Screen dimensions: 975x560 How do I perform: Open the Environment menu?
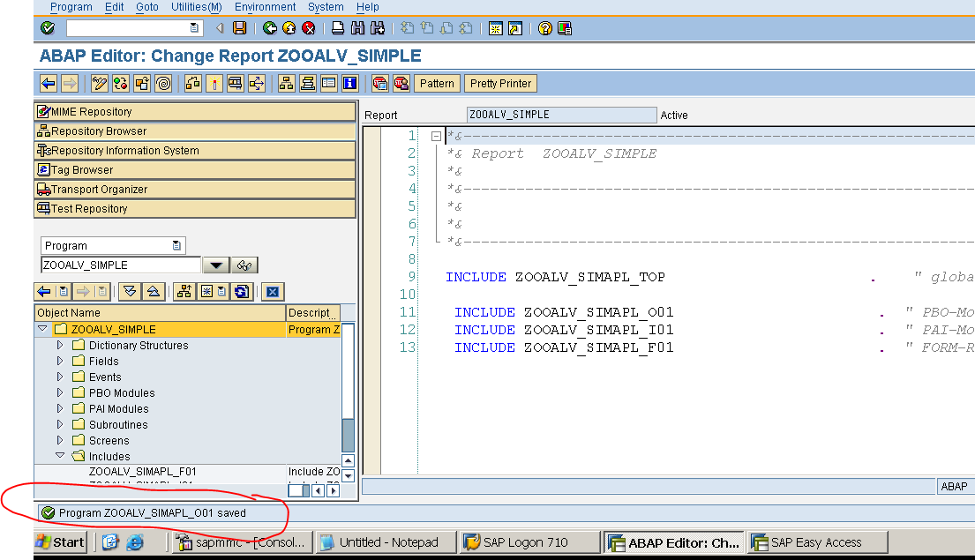coord(265,7)
